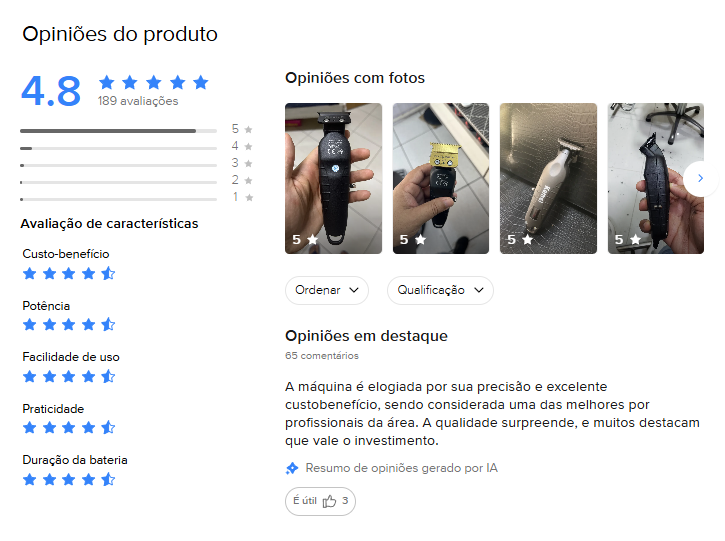Select the 4-star rating bar
Screen dimensions: 725x541
coord(118,148)
